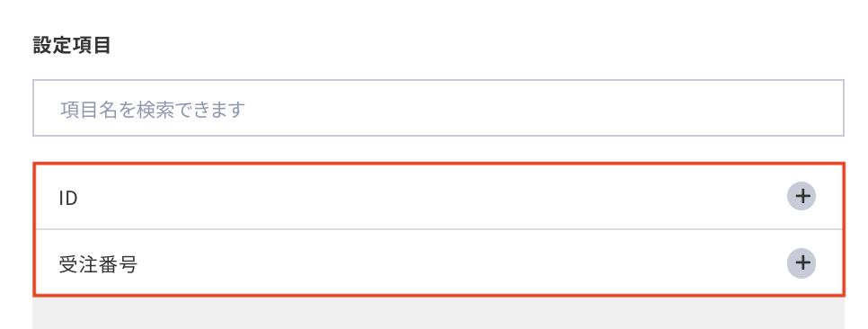This screenshot has height=329, width=868.
Task: Select the first list entry labeled ID
Action: (x=438, y=197)
